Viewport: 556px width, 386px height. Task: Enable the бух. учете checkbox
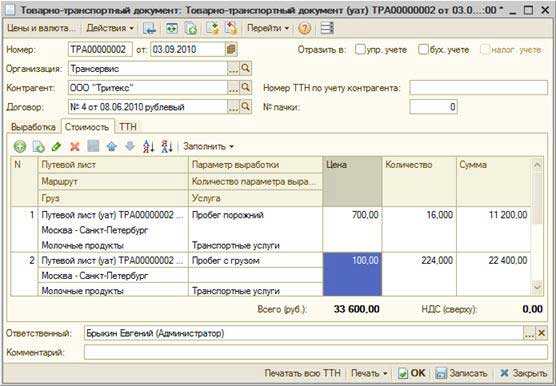[x=423, y=50]
